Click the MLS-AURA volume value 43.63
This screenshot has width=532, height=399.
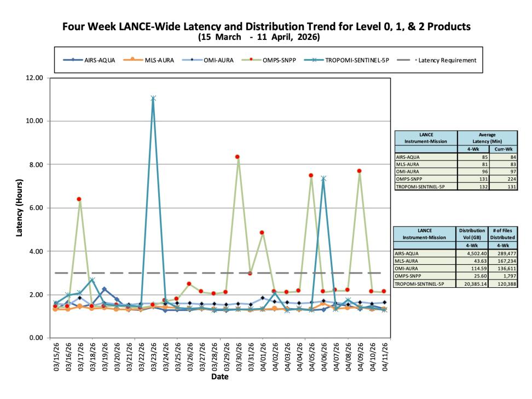480,261
